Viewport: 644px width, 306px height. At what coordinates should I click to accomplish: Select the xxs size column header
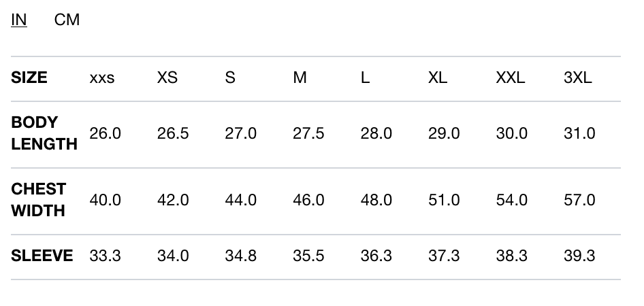[102, 78]
